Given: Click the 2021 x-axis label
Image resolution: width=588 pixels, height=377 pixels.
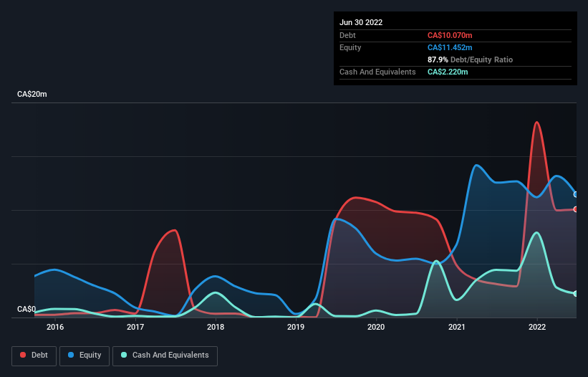Looking at the screenshot, I should pyautogui.click(x=457, y=327).
